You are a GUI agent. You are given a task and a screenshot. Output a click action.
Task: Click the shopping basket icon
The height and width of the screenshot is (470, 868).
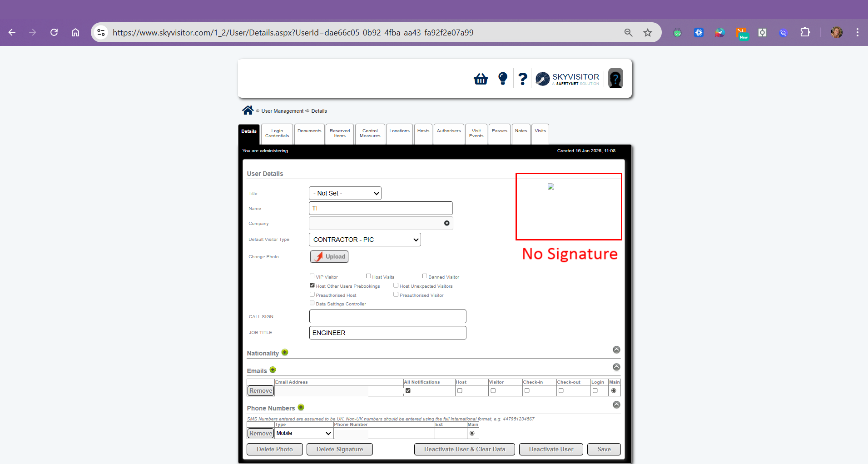(x=481, y=79)
